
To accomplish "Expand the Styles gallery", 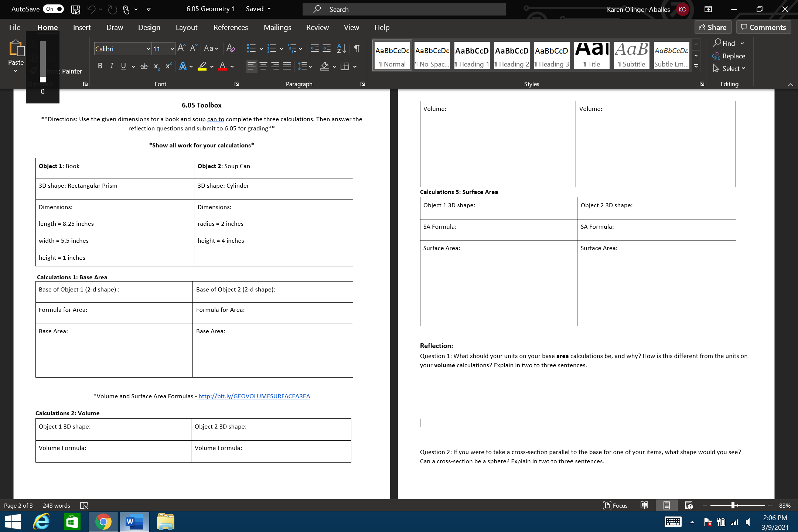I will [x=696, y=66].
